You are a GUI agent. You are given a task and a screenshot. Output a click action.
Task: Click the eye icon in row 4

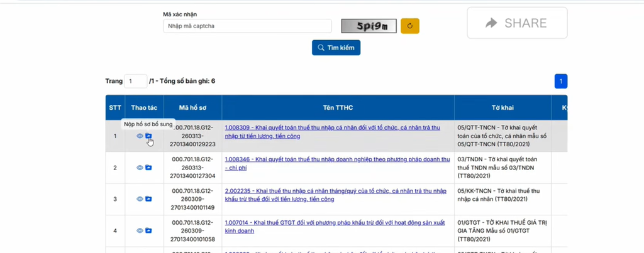click(x=140, y=230)
